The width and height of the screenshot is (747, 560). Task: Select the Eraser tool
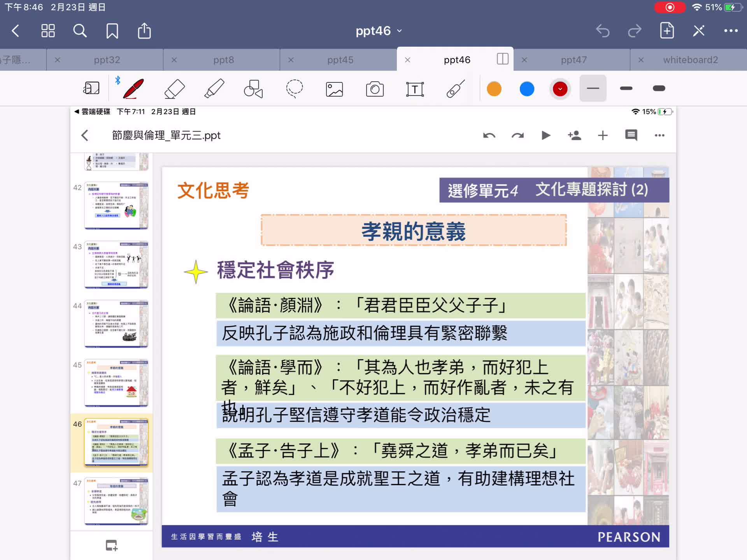tap(174, 89)
